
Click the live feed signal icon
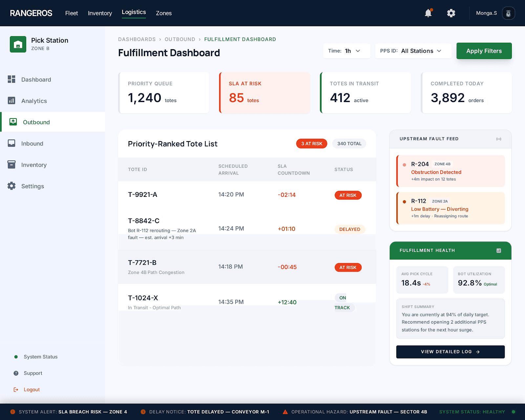[x=499, y=139]
